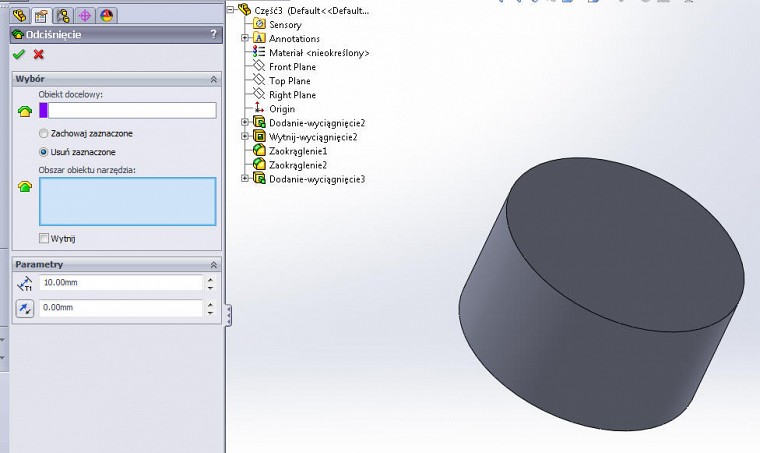Image resolution: width=760 pixels, height=453 pixels.
Task: Click the Wytnij-wyciągnięcie2 cut icon
Action: [259, 136]
